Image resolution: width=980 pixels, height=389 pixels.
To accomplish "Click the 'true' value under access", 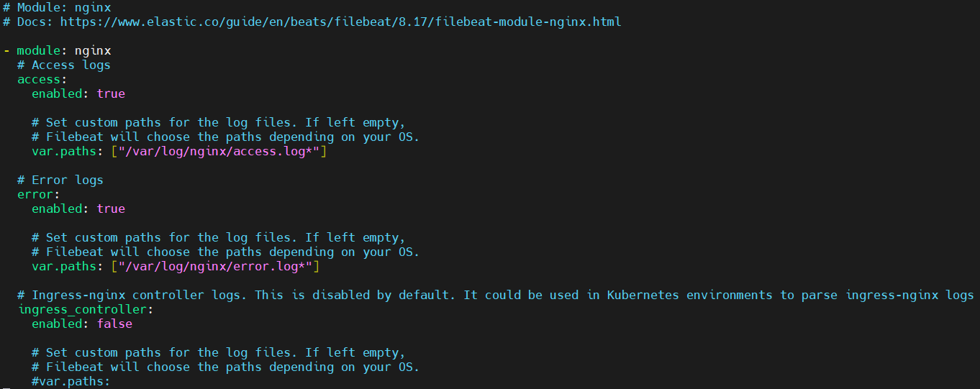I will pos(111,93).
